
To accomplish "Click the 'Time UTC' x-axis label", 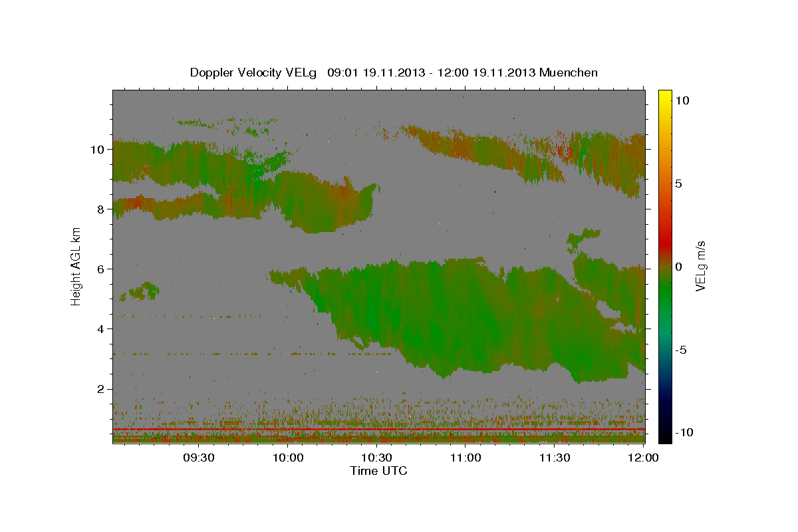I will pyautogui.click(x=378, y=471).
